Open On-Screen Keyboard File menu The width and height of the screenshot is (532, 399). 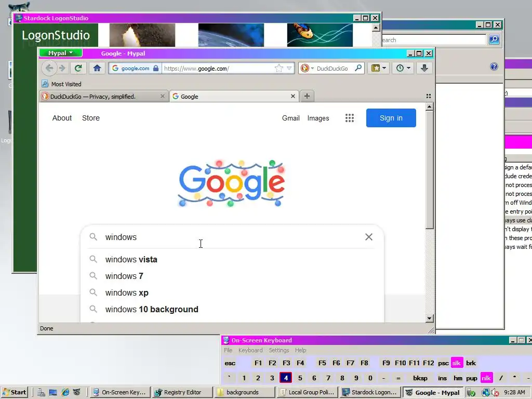tap(229, 350)
